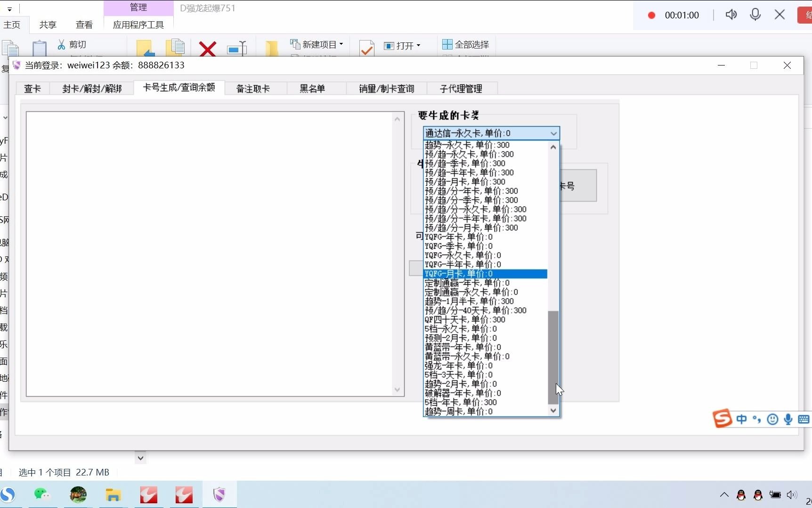Select YQFG-永久卡 option
This screenshot has width=812, height=508.
(x=485, y=255)
